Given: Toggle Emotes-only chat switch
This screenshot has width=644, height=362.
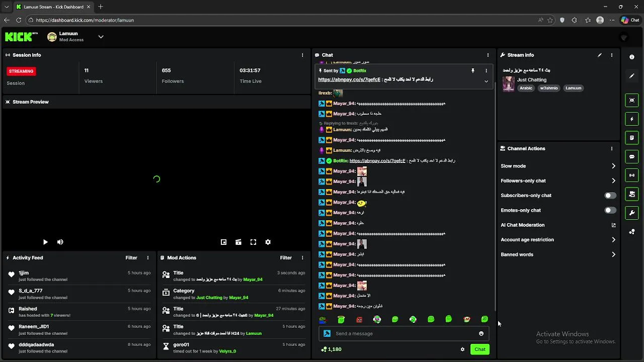Looking at the screenshot, I should (610, 210).
